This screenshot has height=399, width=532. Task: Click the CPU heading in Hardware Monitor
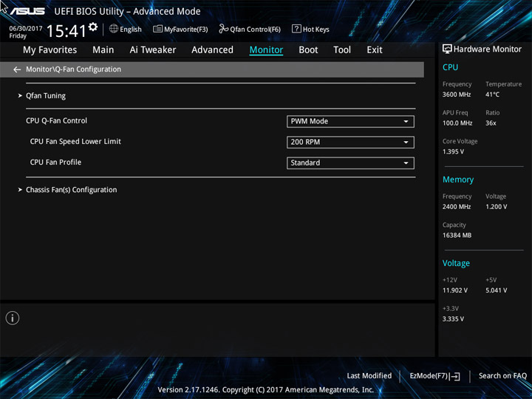(x=450, y=67)
